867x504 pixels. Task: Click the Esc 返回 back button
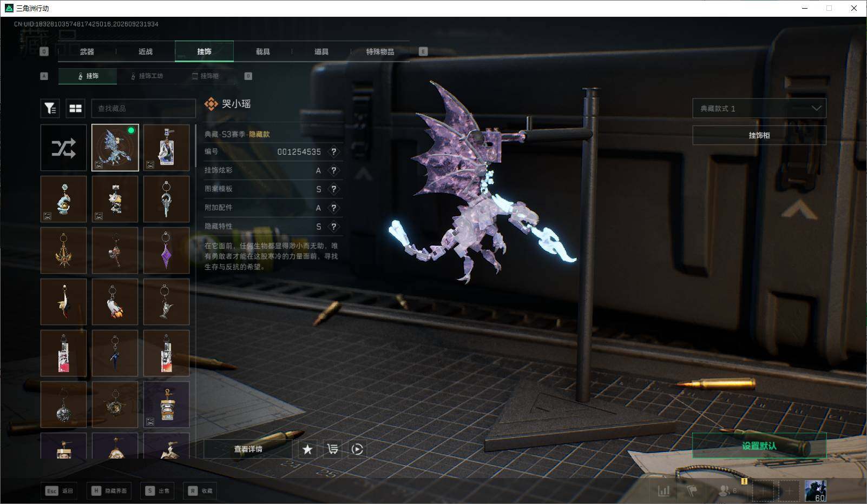(x=59, y=491)
